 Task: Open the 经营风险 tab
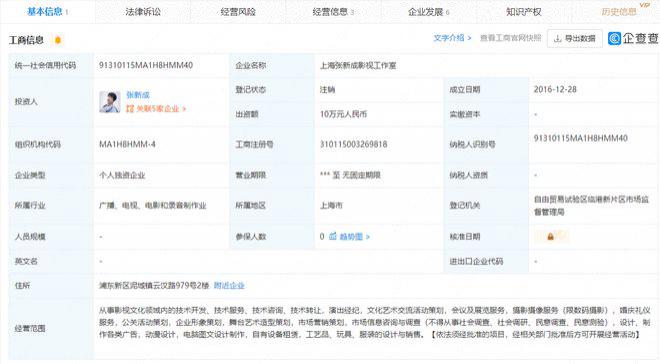(238, 12)
